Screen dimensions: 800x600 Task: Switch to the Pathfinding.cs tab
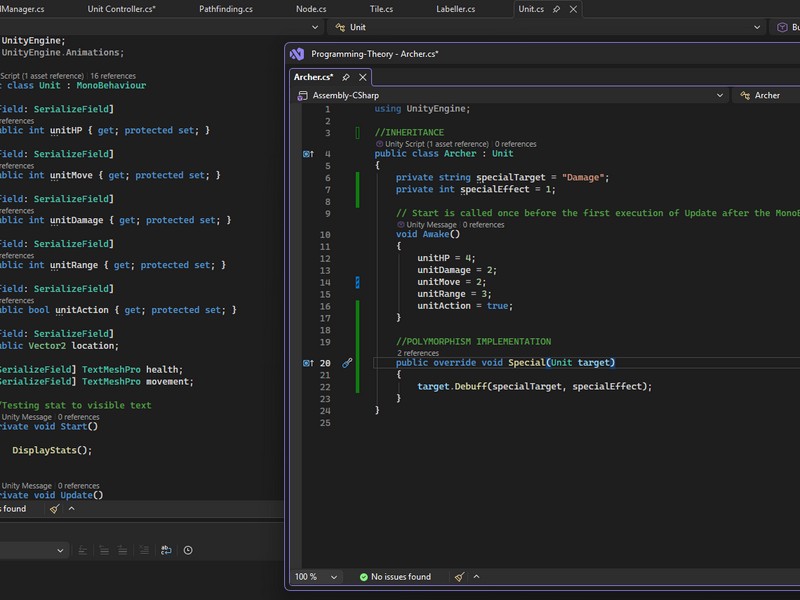[x=226, y=9]
